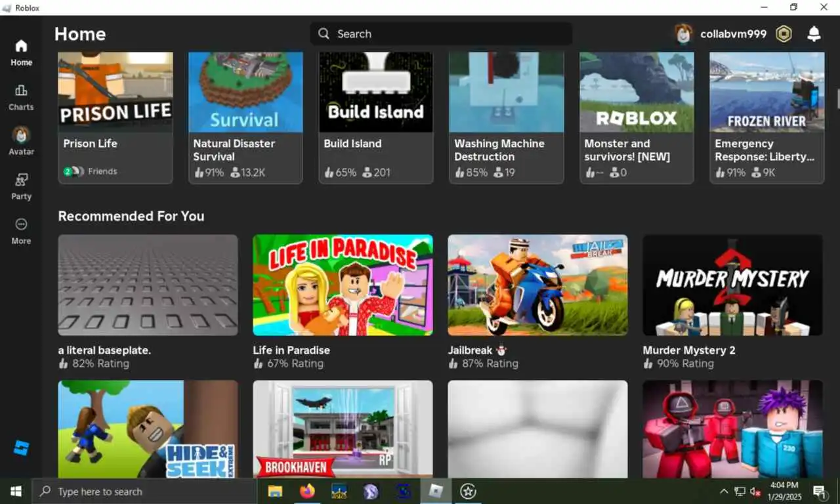840x504 pixels.
Task: Open the Jailbreak thumbnail
Action: (x=537, y=285)
